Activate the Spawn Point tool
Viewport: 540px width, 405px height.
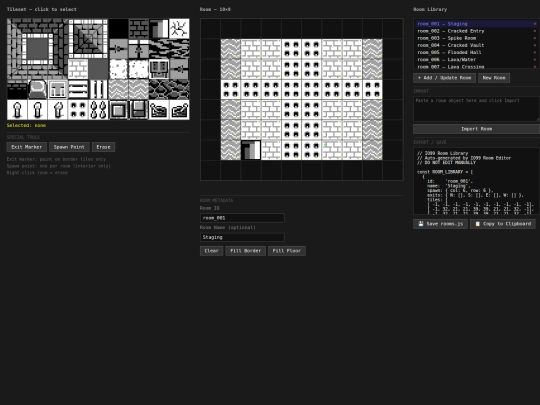point(69,147)
